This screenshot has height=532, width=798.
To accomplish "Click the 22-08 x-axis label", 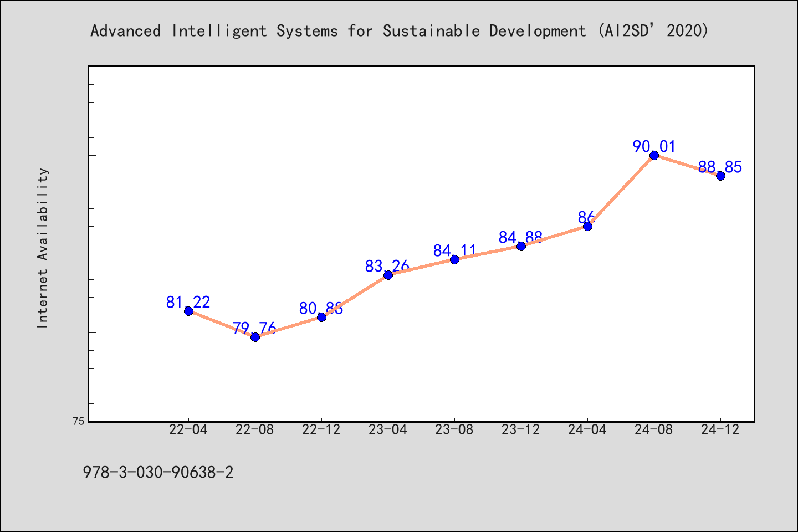I will coord(255,429).
